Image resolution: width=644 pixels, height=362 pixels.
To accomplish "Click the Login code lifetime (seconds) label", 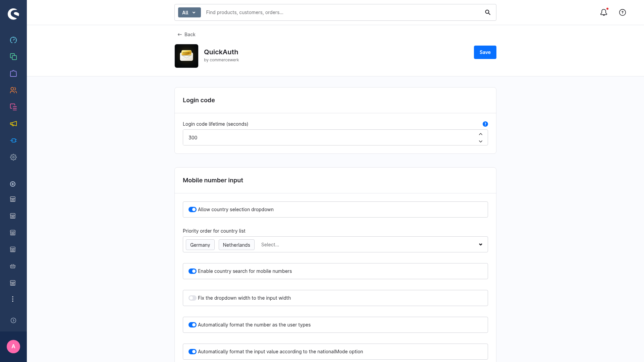I will [216, 124].
